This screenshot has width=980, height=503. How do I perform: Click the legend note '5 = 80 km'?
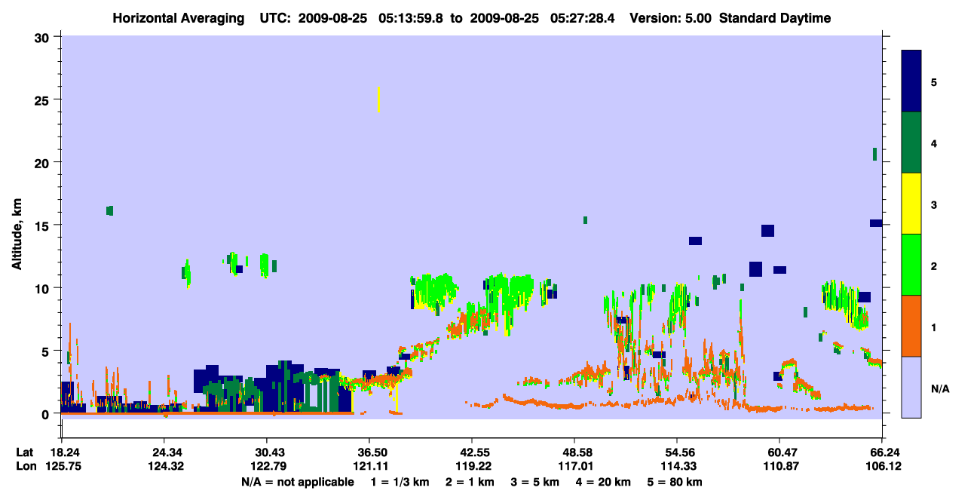coord(675,482)
